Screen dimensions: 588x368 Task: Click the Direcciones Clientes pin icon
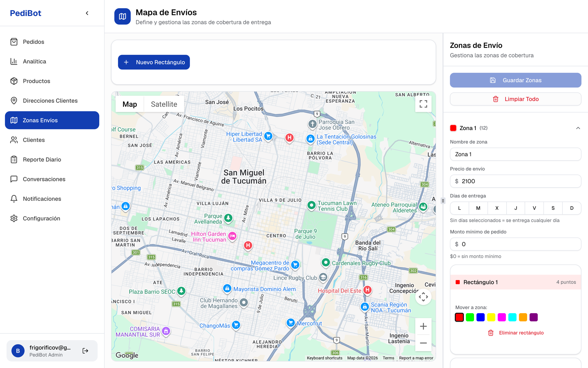pos(14,101)
